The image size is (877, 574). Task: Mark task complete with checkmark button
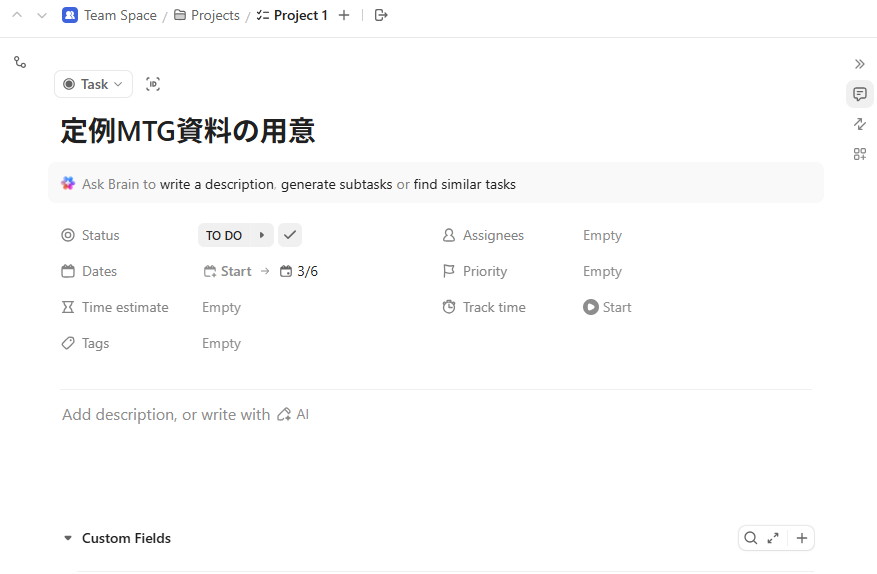pos(290,235)
